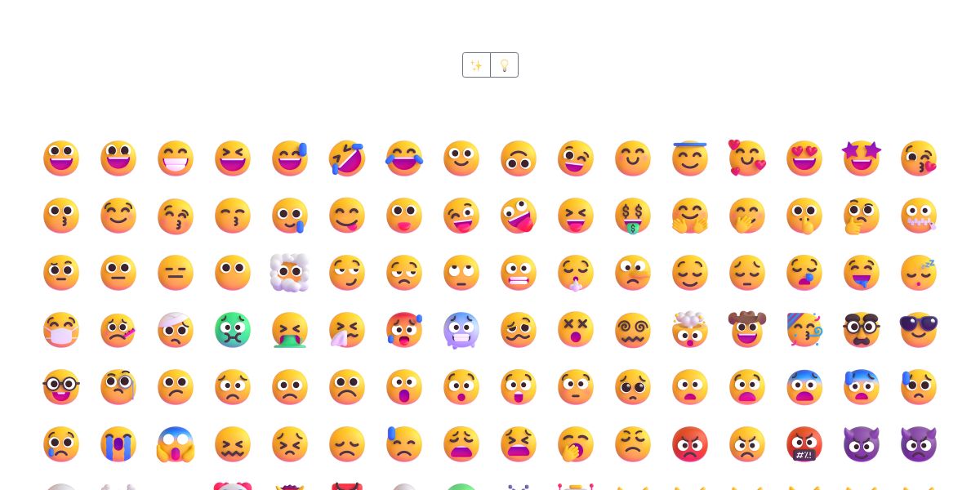The height and width of the screenshot is (490, 980).
Task: Select the sparkles style toggle button
Action: (x=476, y=65)
